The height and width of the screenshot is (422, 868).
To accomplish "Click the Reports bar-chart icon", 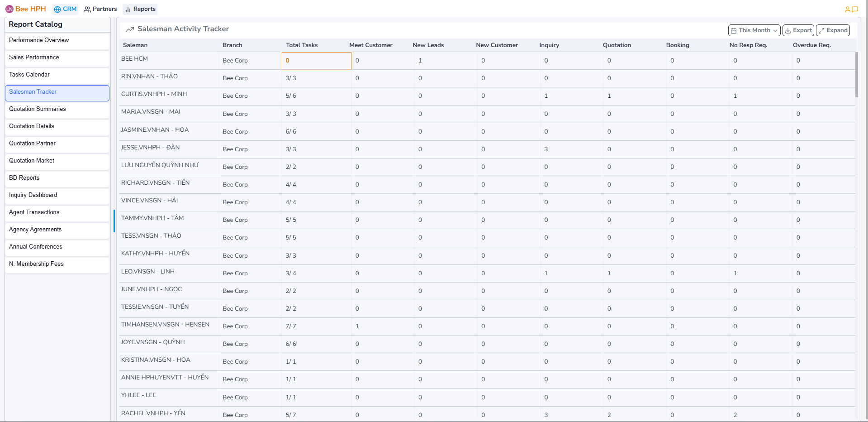I will coord(128,9).
